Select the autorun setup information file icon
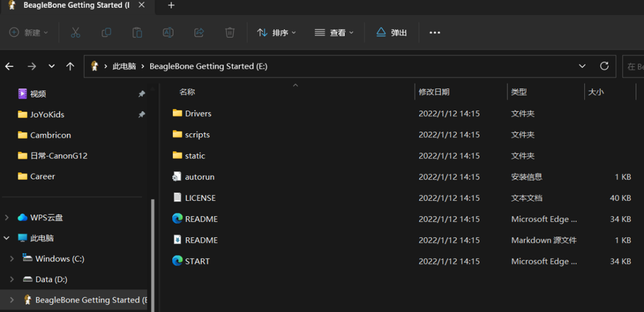This screenshot has height=312, width=644. 177,177
